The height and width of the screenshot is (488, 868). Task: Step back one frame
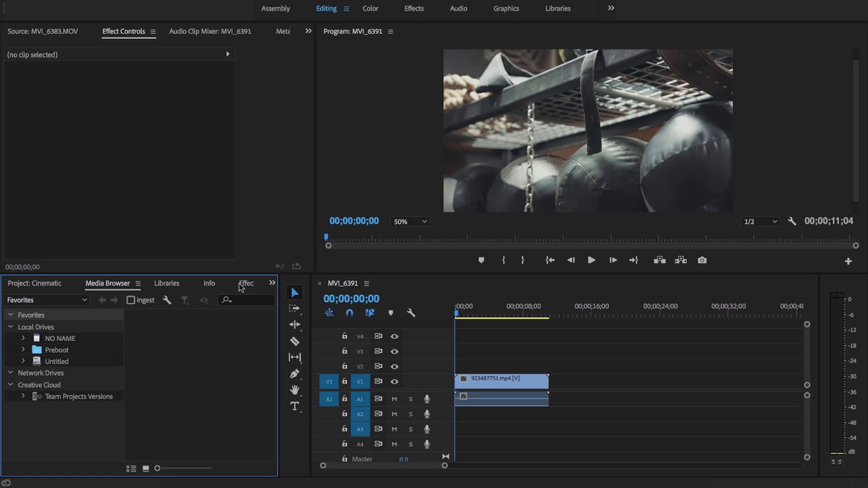click(571, 260)
